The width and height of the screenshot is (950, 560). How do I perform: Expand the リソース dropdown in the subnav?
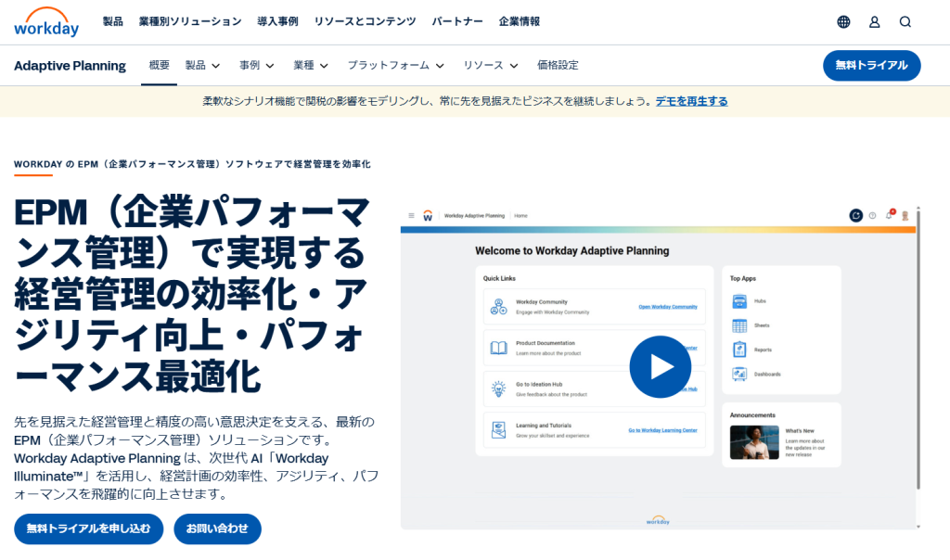[490, 66]
